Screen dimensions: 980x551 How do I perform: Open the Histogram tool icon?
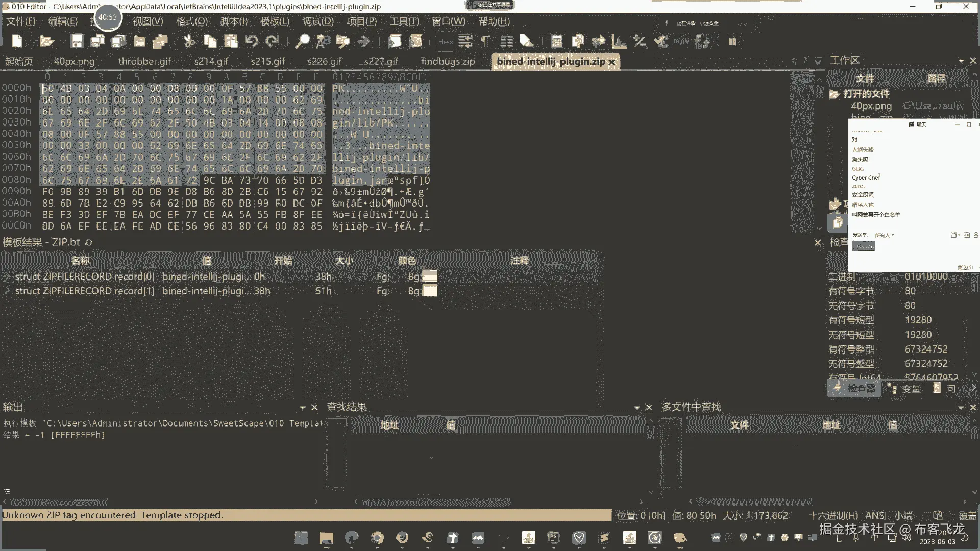tap(619, 41)
